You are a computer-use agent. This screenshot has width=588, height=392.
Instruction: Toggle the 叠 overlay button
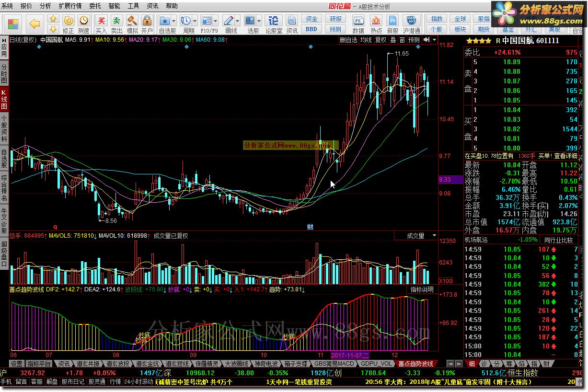point(393,40)
